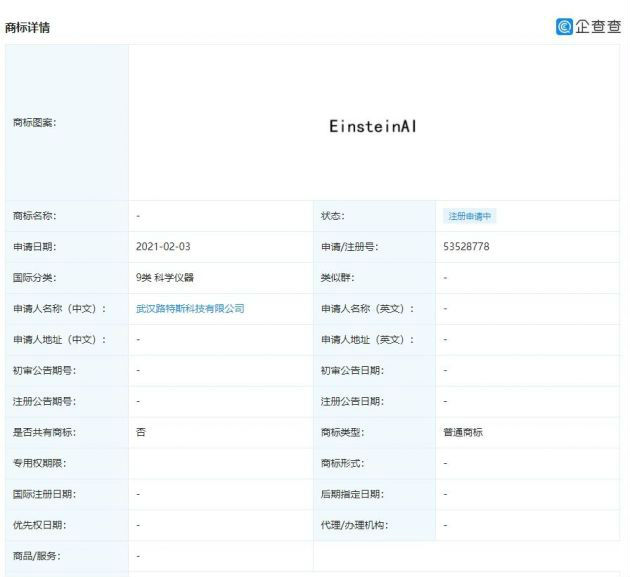The height and width of the screenshot is (577, 630).
Task: Click the 申请人地址（英文） label
Action: (x=367, y=340)
